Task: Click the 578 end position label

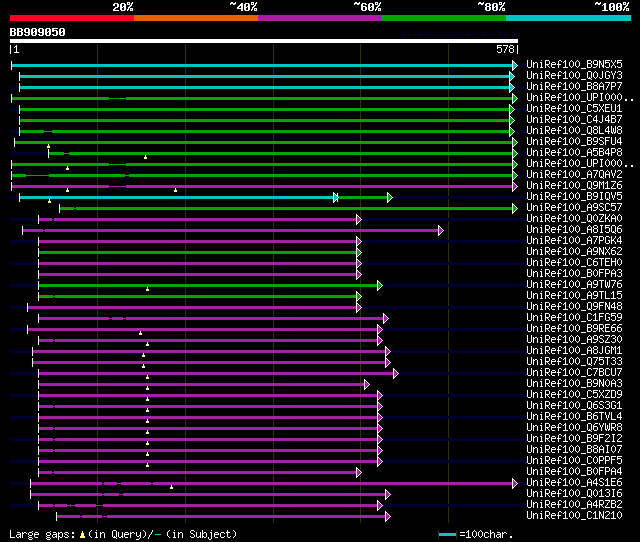Action: click(505, 49)
